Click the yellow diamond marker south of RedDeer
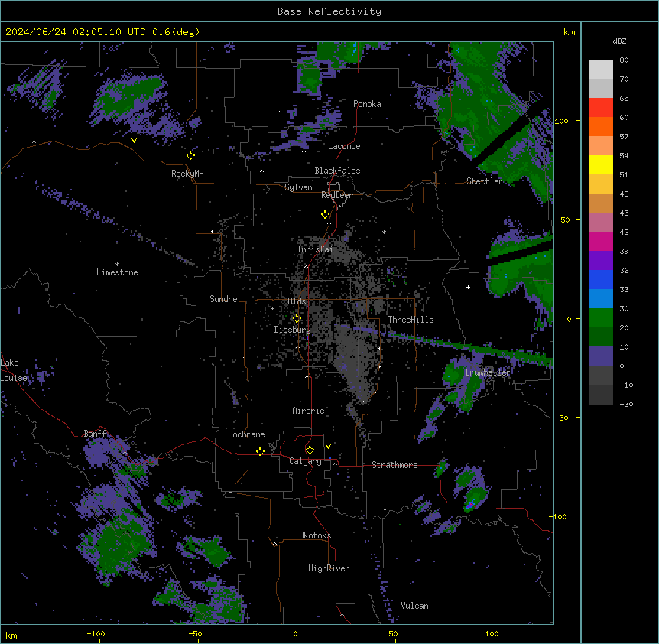 click(326, 215)
